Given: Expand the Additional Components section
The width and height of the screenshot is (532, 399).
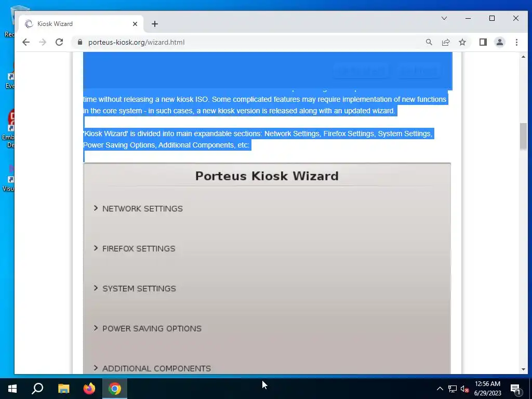Looking at the screenshot, I should click(x=152, y=368).
